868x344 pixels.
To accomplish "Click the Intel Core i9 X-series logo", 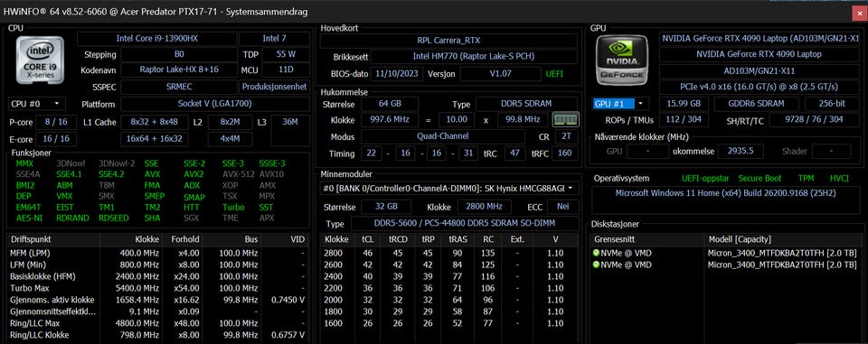I will point(39,60).
